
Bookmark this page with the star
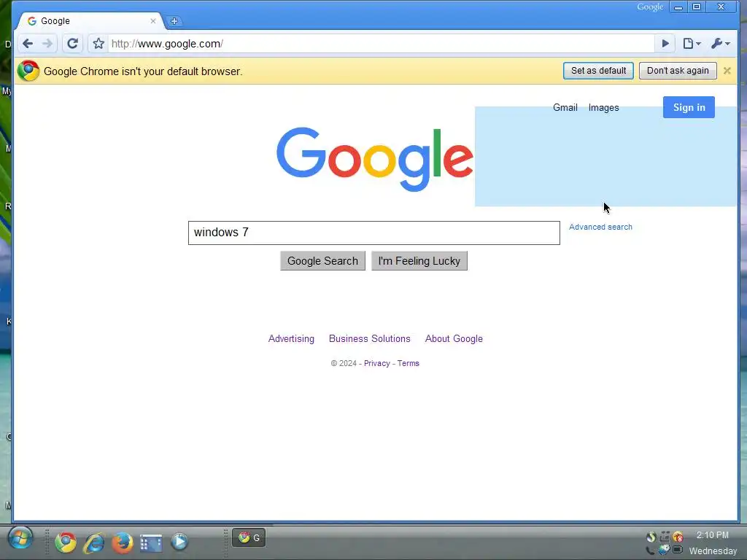[98, 44]
